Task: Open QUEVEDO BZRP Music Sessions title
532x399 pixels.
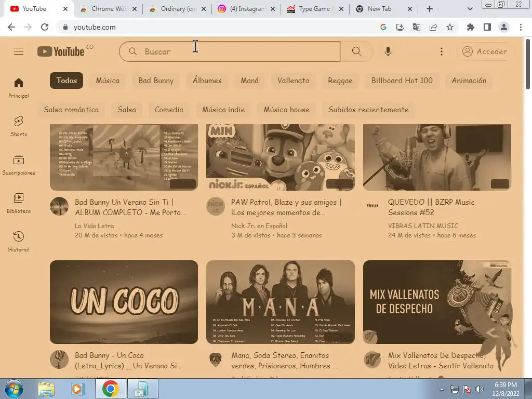Action: [x=431, y=207]
